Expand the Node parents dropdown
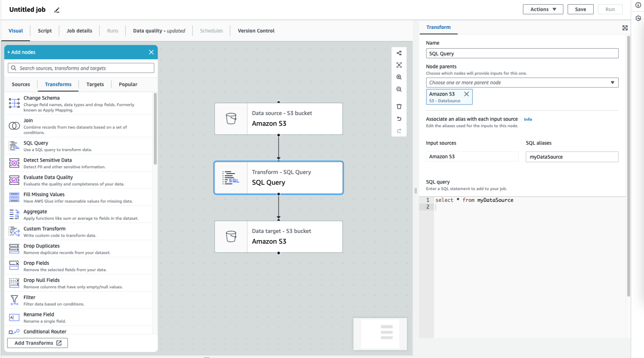Image resolution: width=644 pixels, height=358 pixels. (x=522, y=83)
